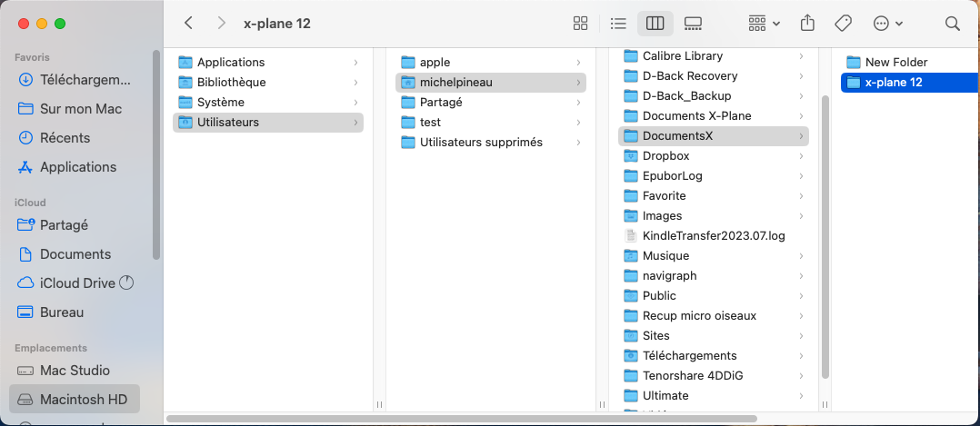Select the Public folder
The image size is (980, 426).
pyautogui.click(x=713, y=295)
